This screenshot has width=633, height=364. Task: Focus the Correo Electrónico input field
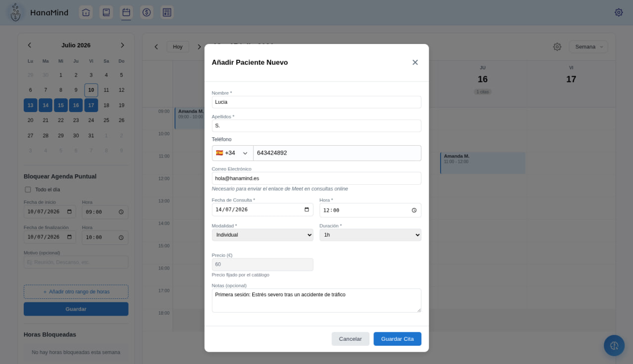(x=316, y=178)
